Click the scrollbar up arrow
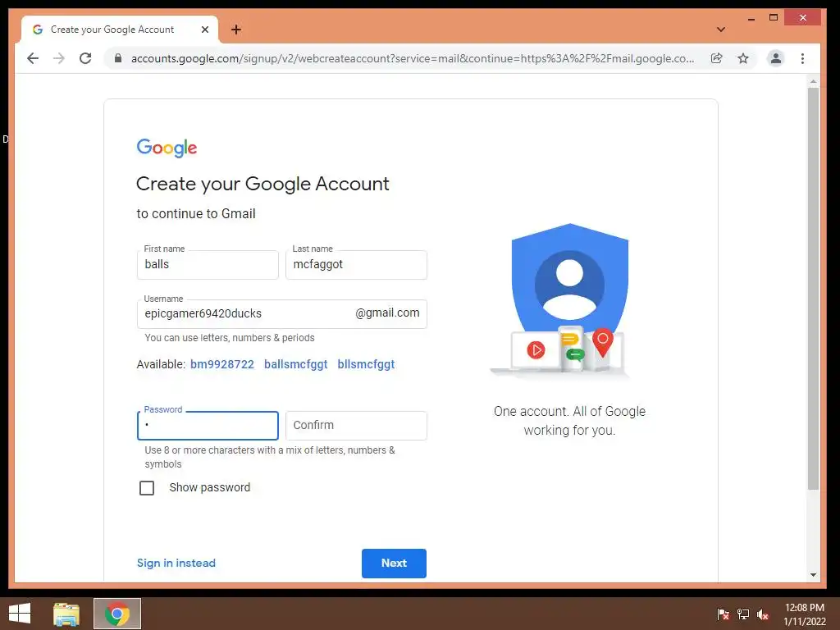Viewport: 840px width, 630px height. click(x=813, y=82)
